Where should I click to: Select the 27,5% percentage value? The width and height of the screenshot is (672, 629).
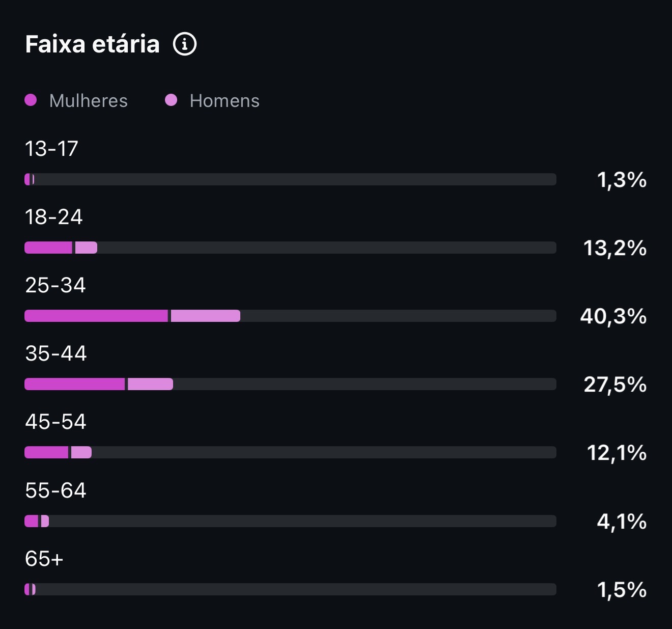click(x=615, y=385)
